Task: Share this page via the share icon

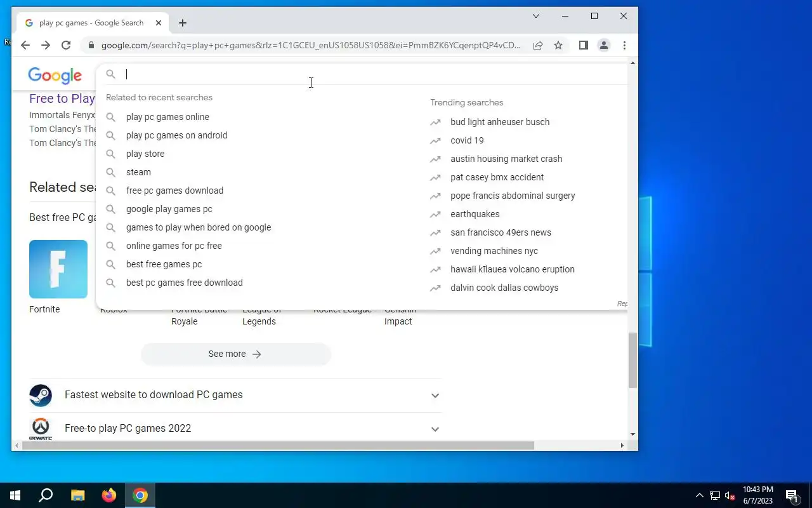Action: pos(538,45)
